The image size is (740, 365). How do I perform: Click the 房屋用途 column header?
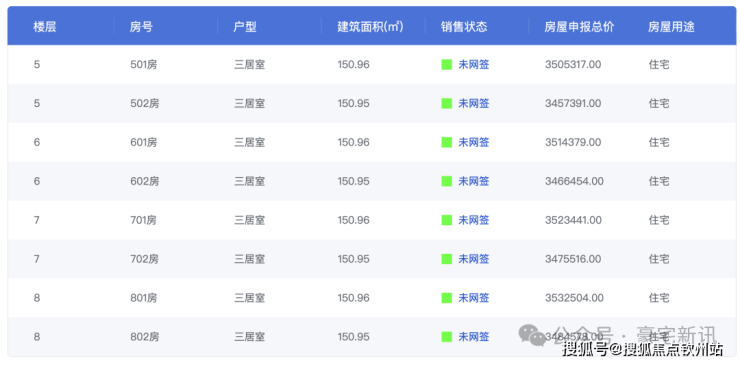(671, 27)
